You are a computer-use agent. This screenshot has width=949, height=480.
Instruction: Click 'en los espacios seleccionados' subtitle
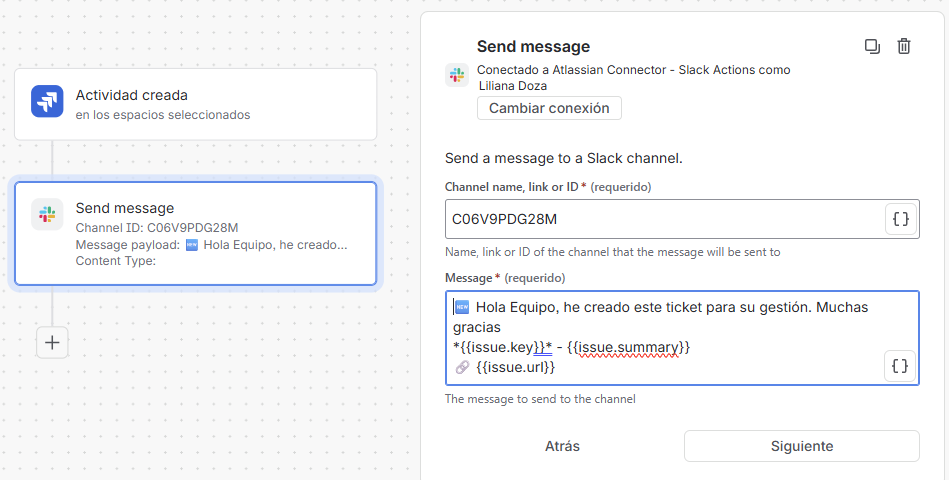point(163,114)
